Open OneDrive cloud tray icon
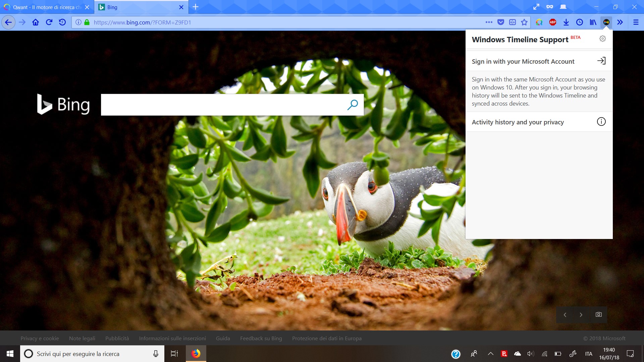This screenshot has width=644, height=362. tap(518, 354)
